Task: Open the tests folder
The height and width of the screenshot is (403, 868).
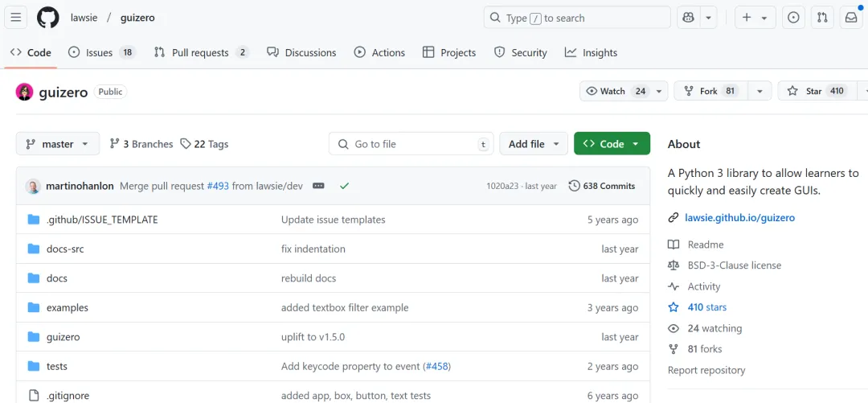Action: [x=57, y=367]
